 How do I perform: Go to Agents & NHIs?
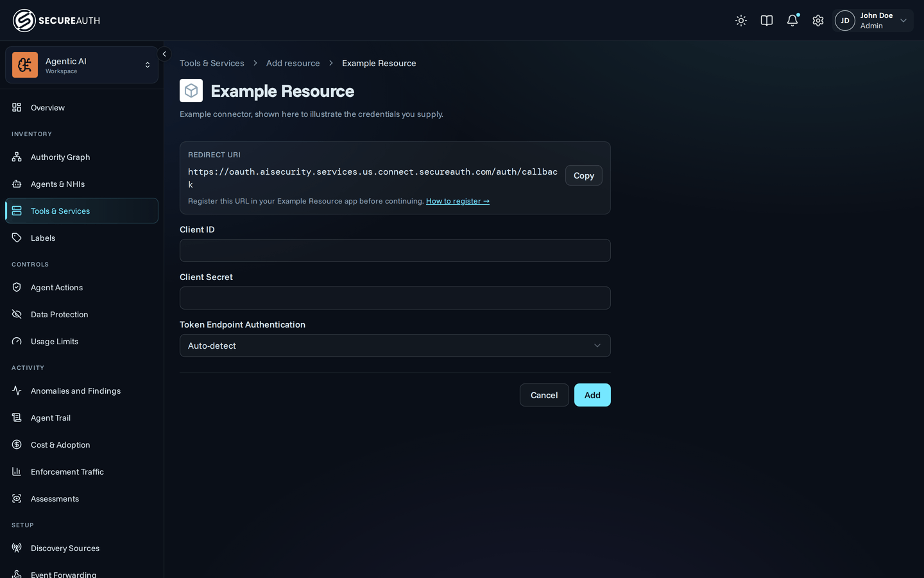click(x=81, y=184)
